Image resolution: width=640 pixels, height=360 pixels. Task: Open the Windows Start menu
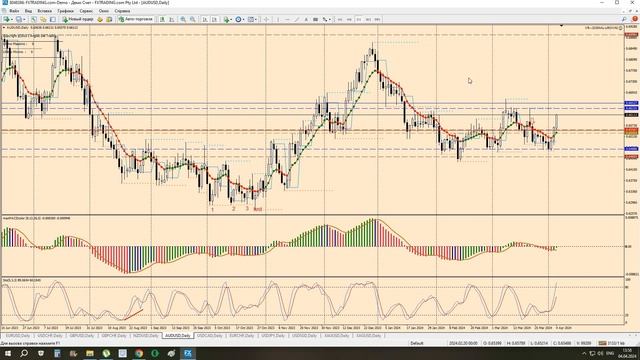point(8,353)
